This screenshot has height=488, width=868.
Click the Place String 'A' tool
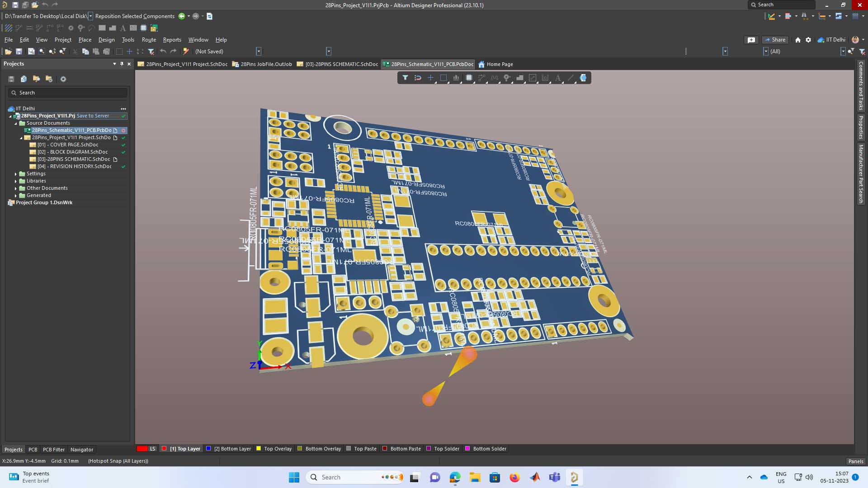[x=558, y=78]
